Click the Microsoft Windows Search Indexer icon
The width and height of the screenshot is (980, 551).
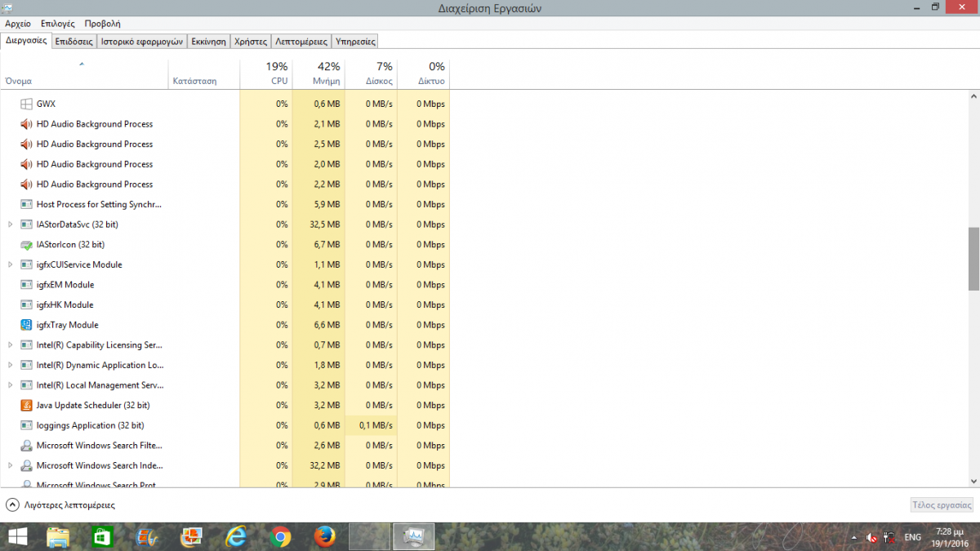click(x=26, y=465)
